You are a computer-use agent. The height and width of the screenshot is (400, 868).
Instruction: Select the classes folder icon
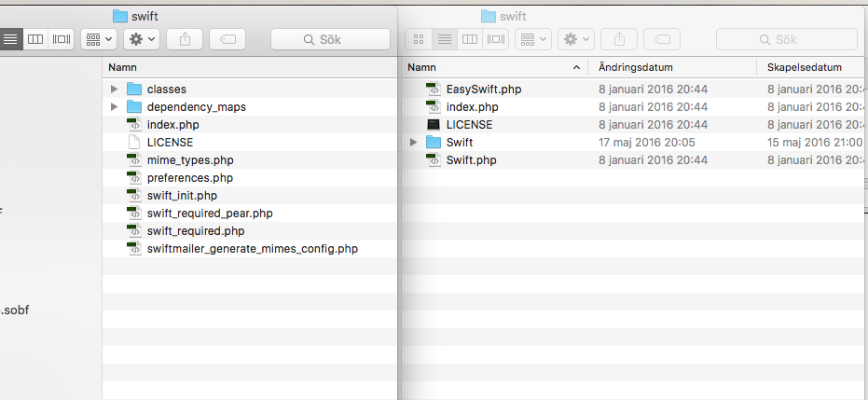[134, 90]
